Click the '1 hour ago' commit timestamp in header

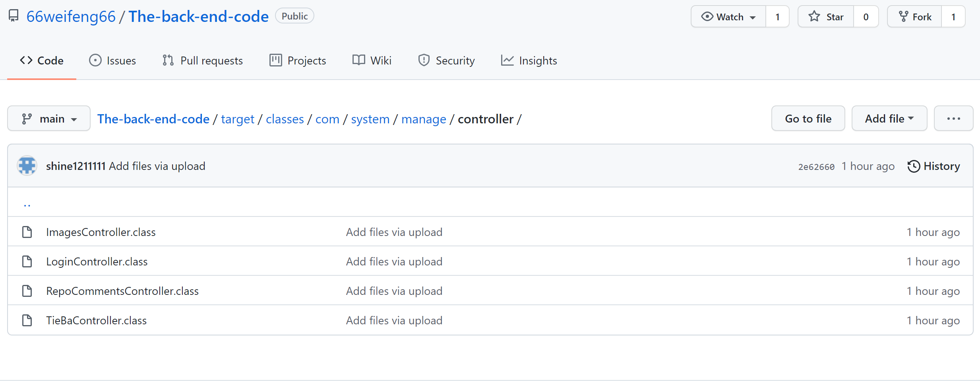pyautogui.click(x=868, y=166)
